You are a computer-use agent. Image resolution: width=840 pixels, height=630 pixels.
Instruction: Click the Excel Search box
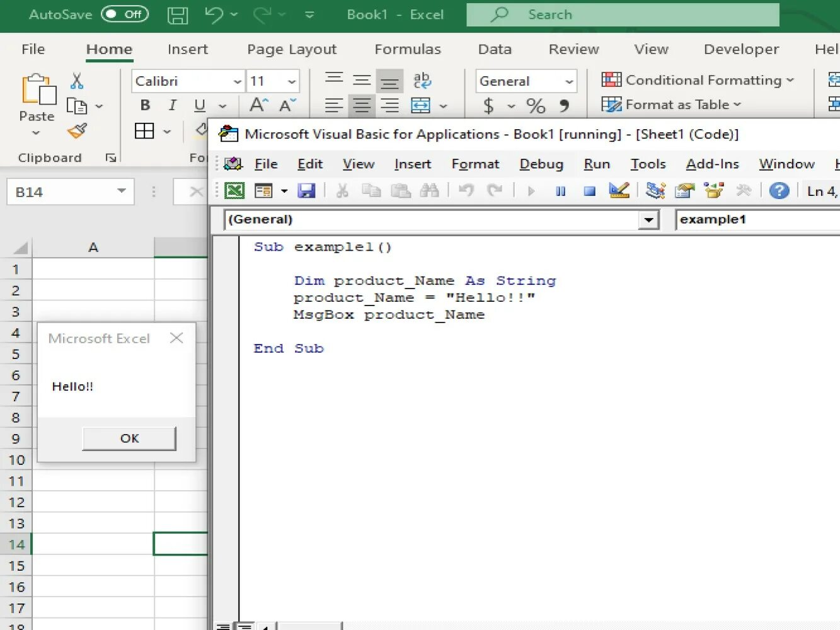[x=623, y=14]
